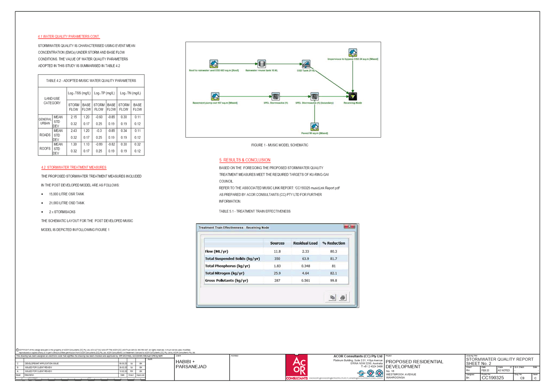Screen dimensions: 555x392
Task: Click the C9 drawing number cell
Action: click(x=522, y=378)
